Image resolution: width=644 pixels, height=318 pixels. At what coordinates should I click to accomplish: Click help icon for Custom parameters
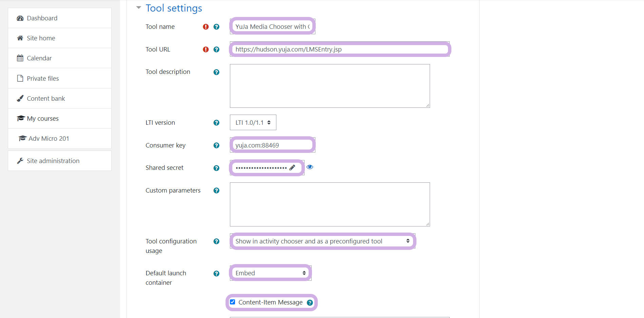tap(216, 191)
